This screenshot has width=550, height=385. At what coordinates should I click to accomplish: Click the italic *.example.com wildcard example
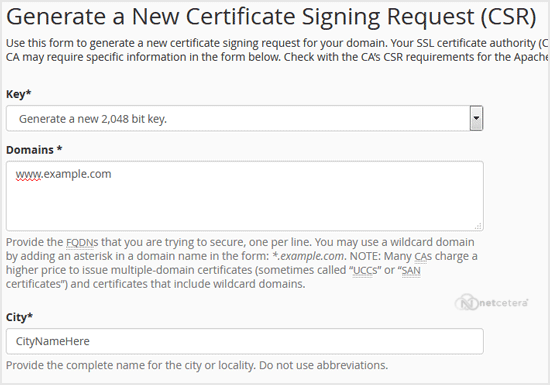click(308, 256)
